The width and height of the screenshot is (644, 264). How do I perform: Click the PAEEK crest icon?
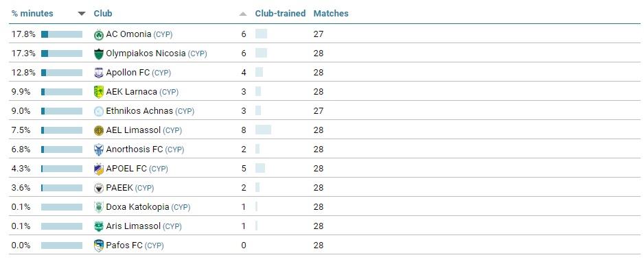pyautogui.click(x=99, y=188)
